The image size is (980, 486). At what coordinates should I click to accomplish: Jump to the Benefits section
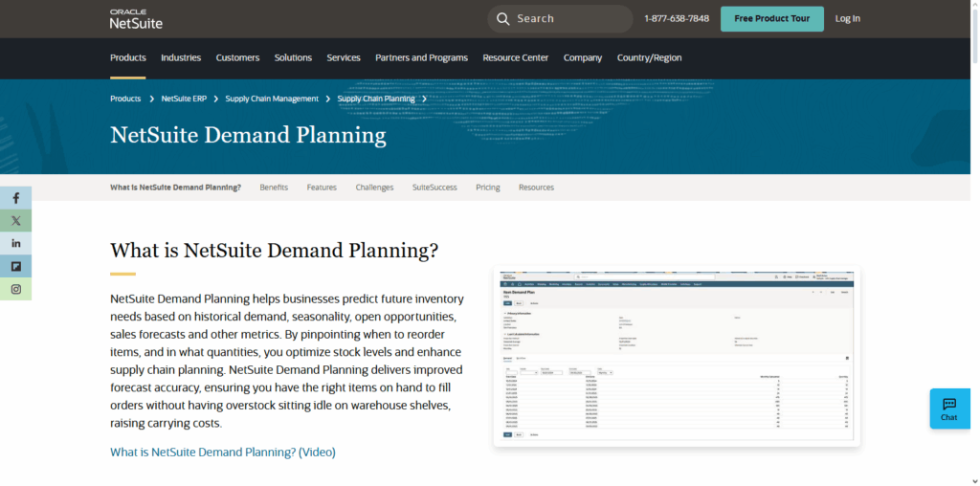click(x=274, y=188)
